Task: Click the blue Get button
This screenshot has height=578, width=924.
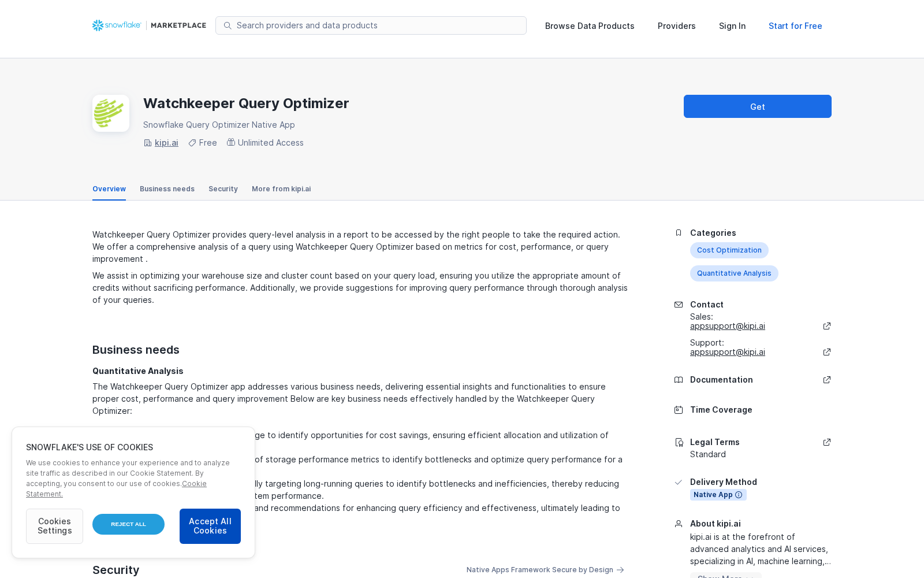Action: click(x=758, y=106)
